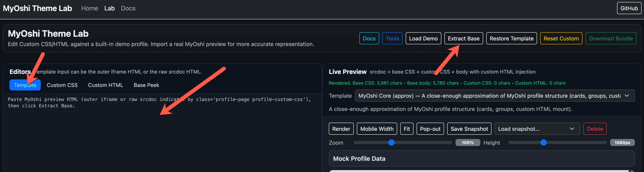This screenshot has height=172, width=644.
Task: Switch to the Base Peek tab
Action: (146, 85)
